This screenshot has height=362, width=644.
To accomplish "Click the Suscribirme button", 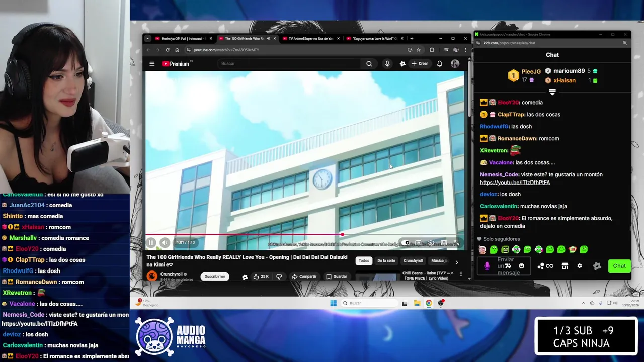I will pyautogui.click(x=215, y=276).
